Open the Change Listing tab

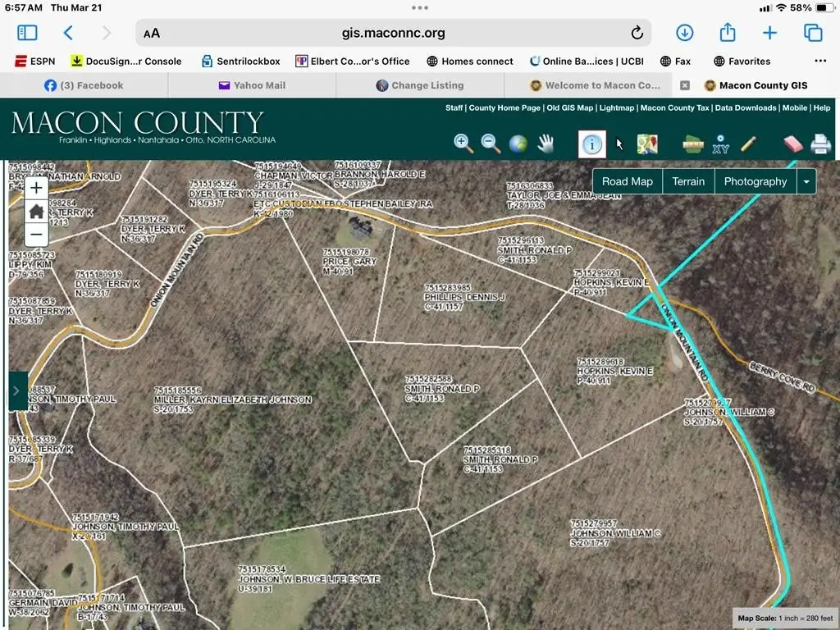(x=420, y=85)
